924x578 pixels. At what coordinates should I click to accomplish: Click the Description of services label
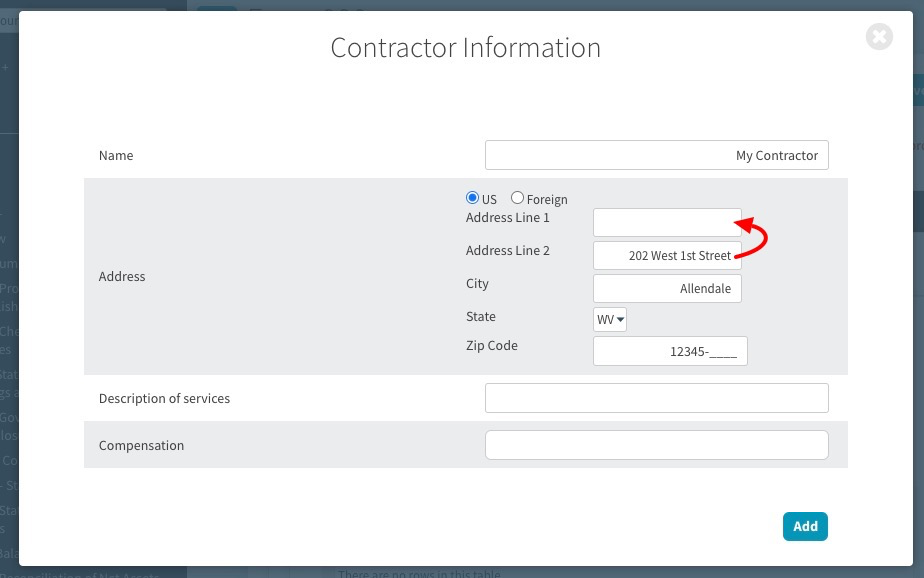tap(164, 399)
